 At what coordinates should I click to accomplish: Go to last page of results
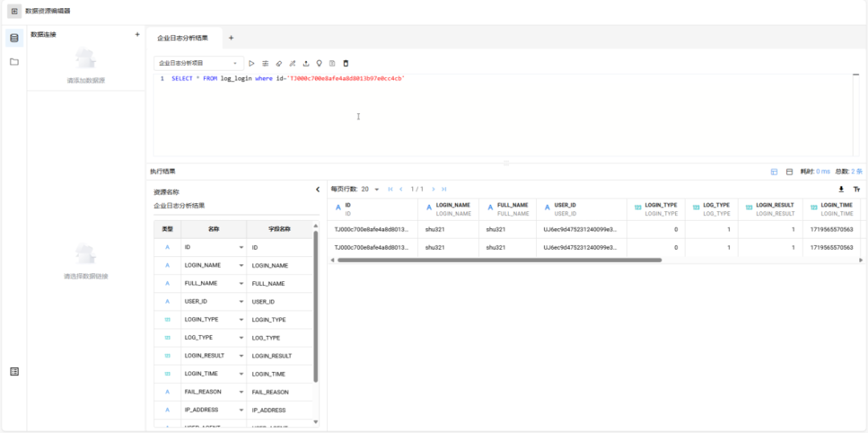444,189
